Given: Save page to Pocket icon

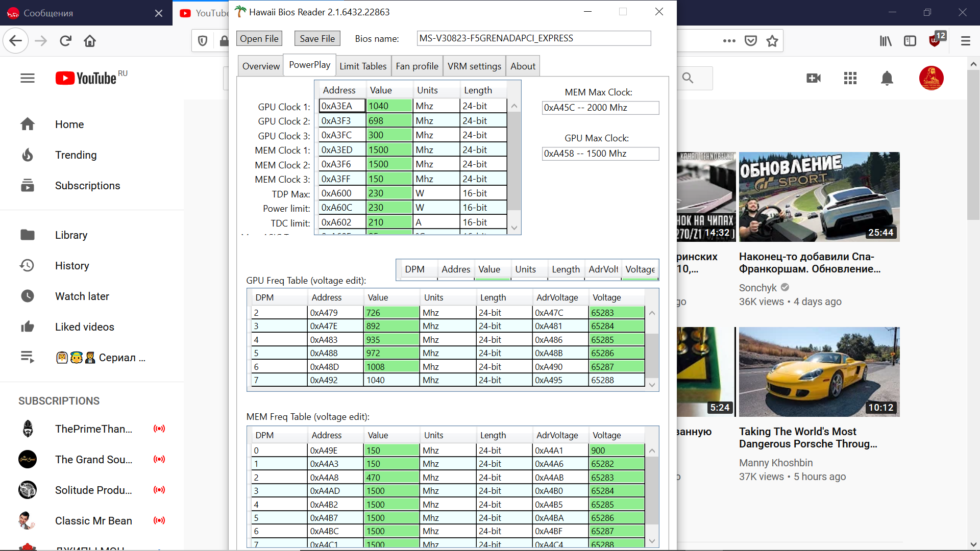Looking at the screenshot, I should click(751, 41).
